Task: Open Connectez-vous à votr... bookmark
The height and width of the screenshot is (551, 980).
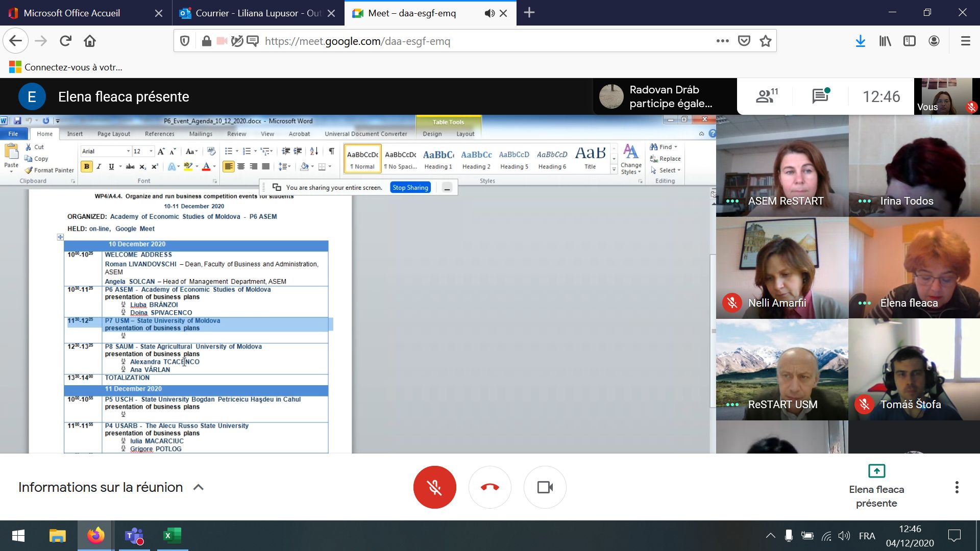Action: pyautogui.click(x=66, y=67)
